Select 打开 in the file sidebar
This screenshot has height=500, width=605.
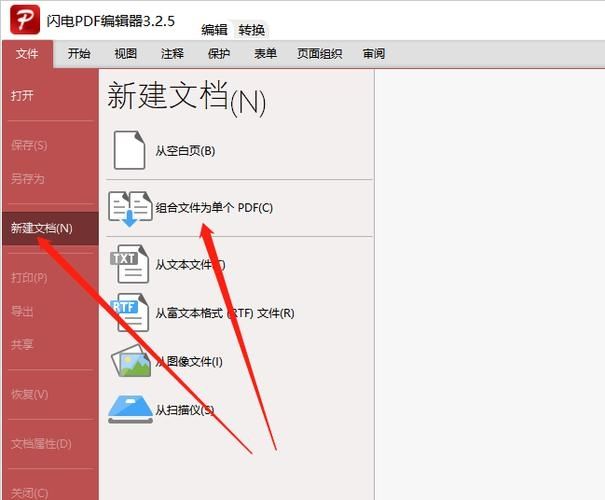pyautogui.click(x=22, y=95)
